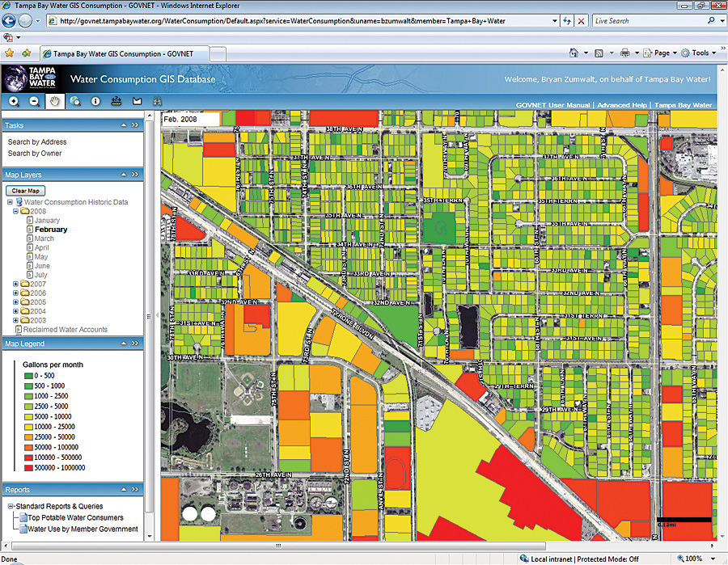Expand the 2006 folder
Viewport: 728px width, 565px height.
(16, 293)
